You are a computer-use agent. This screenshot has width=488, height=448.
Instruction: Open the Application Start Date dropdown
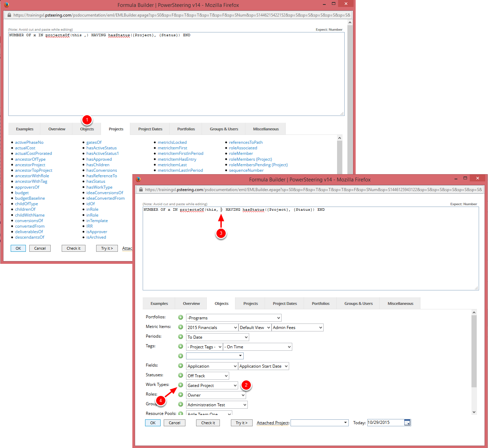[x=264, y=366]
